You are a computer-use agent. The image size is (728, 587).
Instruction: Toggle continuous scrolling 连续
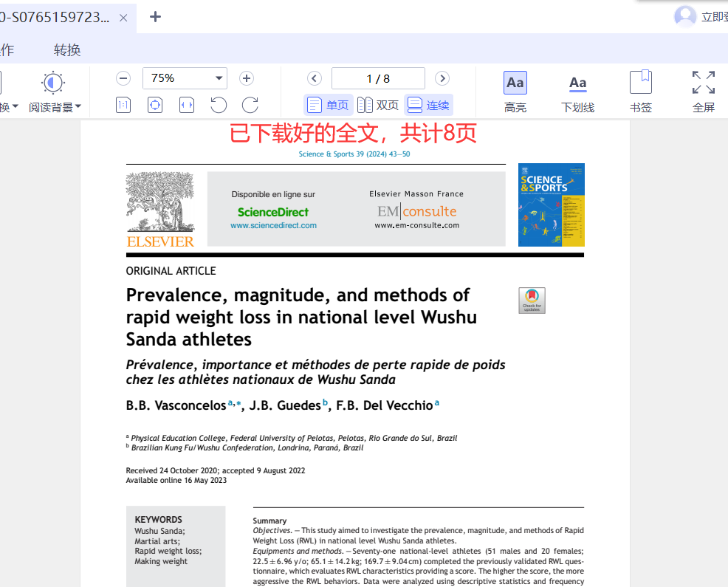coord(428,105)
